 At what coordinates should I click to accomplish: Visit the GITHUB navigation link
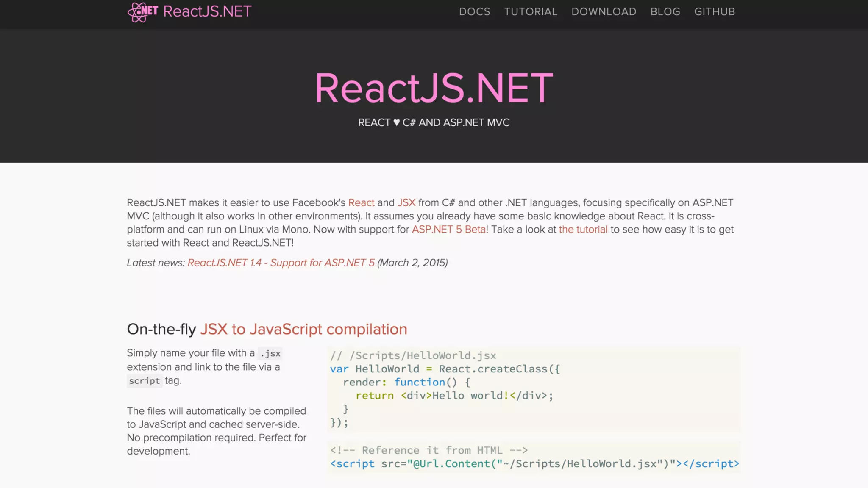pos(714,12)
